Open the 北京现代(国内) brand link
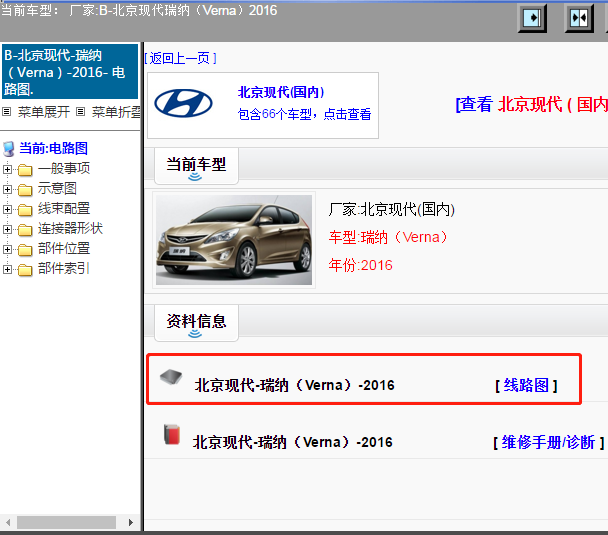Viewport: 608px width, 535px height. click(x=281, y=92)
